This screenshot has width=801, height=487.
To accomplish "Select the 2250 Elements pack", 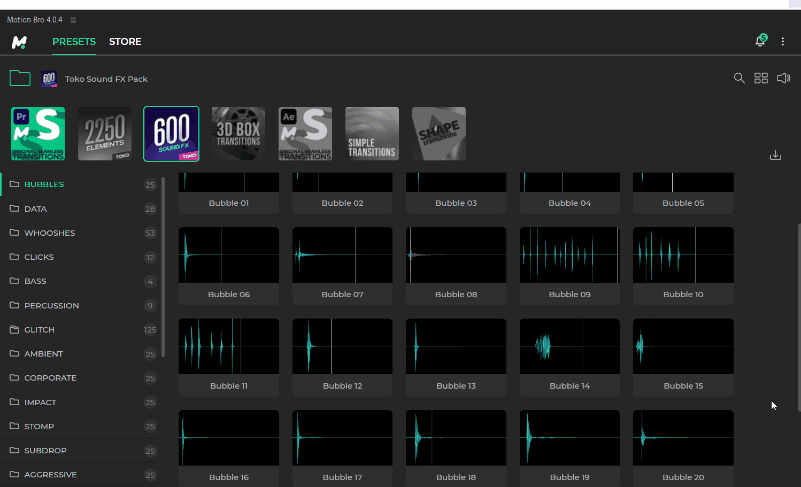I will tap(105, 133).
